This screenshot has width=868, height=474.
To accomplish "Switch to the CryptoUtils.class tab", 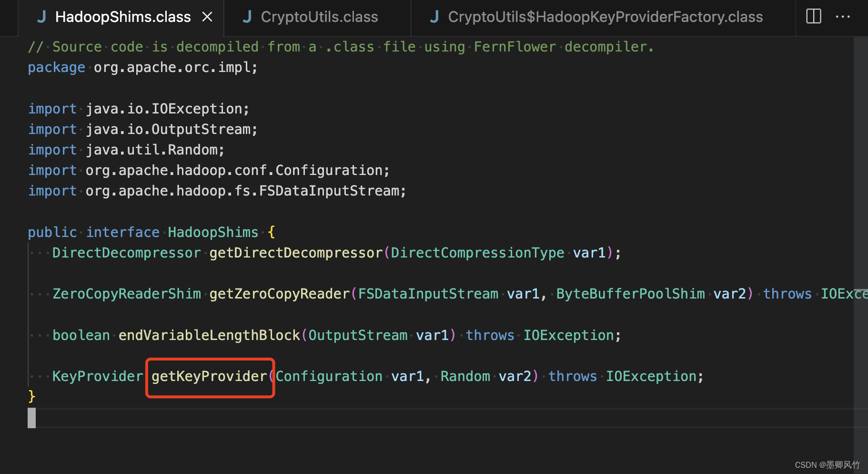I will (318, 17).
